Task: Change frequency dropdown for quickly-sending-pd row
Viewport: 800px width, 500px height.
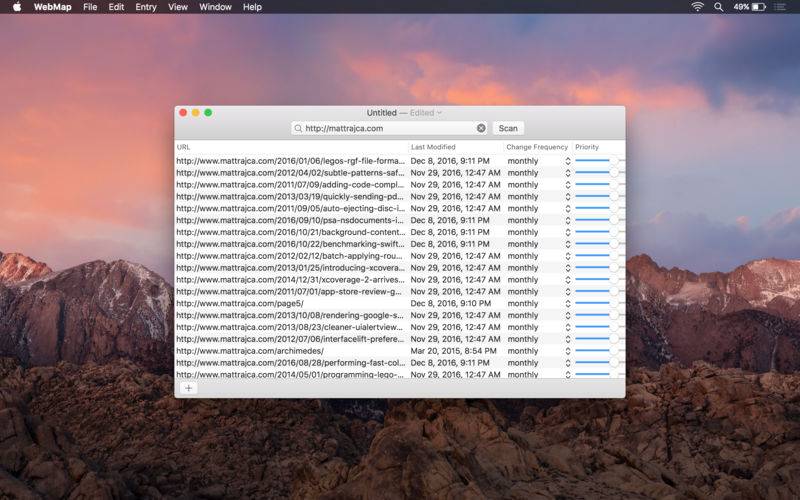Action: pyautogui.click(x=539, y=196)
